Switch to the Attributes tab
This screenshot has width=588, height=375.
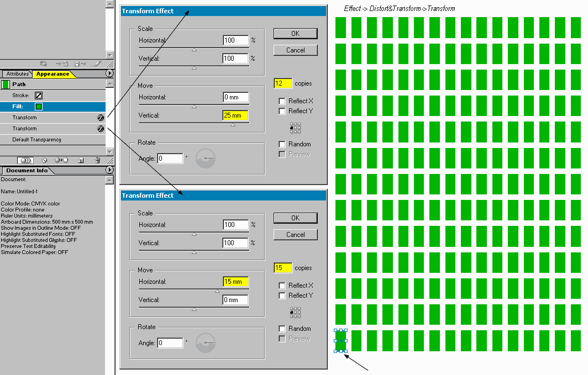(x=17, y=74)
